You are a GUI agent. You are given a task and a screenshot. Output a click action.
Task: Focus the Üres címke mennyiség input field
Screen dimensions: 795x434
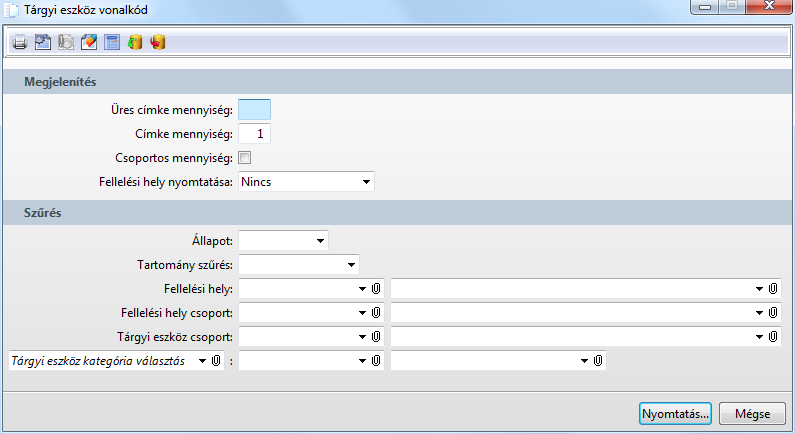coord(255,110)
